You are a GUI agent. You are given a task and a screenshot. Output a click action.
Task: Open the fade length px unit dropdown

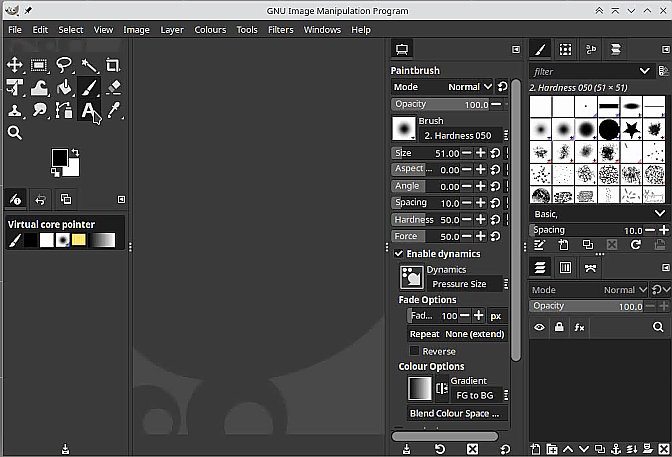tap(496, 316)
